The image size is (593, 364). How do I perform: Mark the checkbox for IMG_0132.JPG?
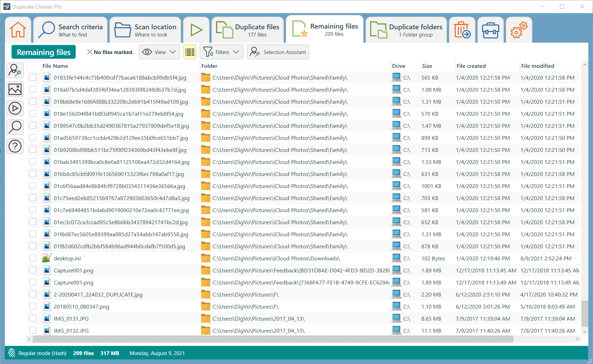point(33,331)
